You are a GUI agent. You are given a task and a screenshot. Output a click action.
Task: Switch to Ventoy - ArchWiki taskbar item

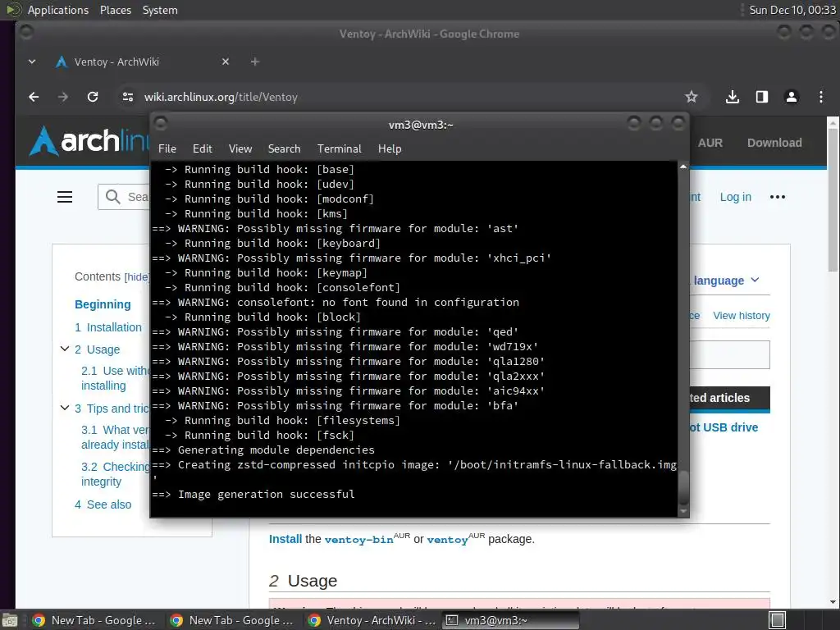[x=372, y=620]
